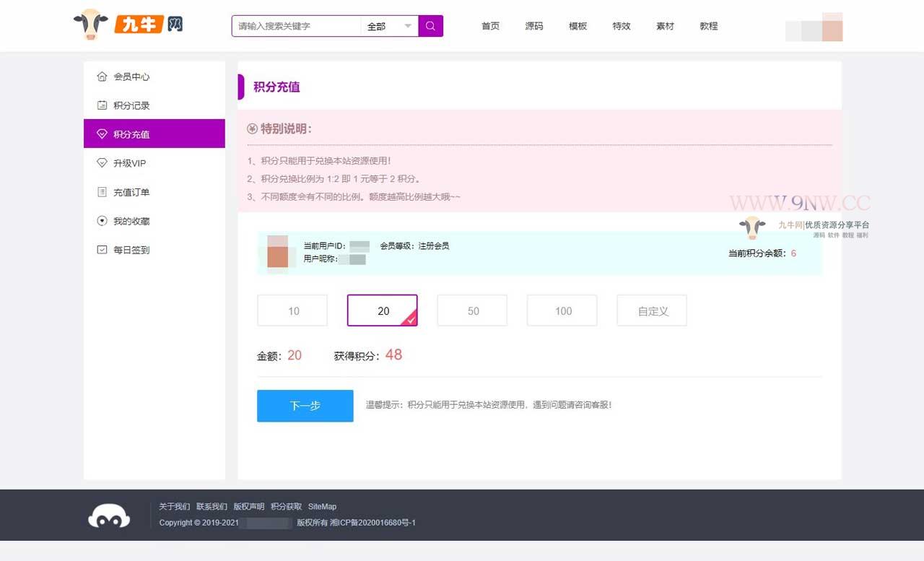Select the 100 recharge amount option
The height and width of the screenshot is (561, 924).
point(562,310)
